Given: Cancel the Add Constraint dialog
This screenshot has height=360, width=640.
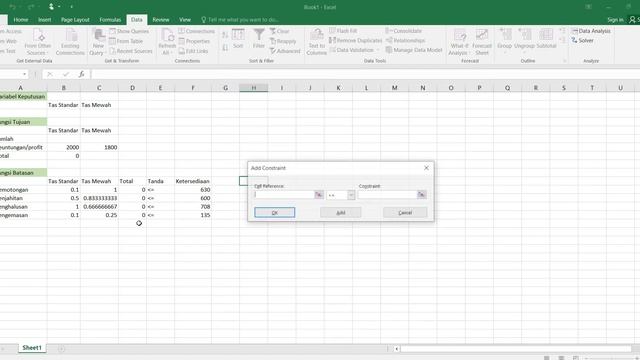Looking at the screenshot, I should point(405,213).
